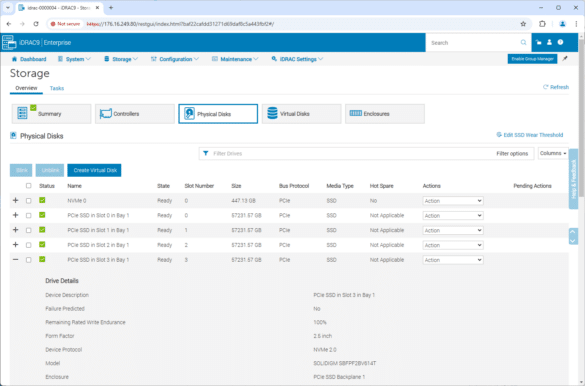Sort the table by Slot Number column

[199, 186]
